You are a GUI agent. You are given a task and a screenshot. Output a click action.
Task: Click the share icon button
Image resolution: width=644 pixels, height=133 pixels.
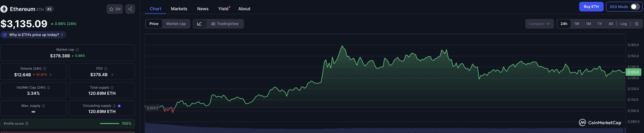(x=130, y=9)
